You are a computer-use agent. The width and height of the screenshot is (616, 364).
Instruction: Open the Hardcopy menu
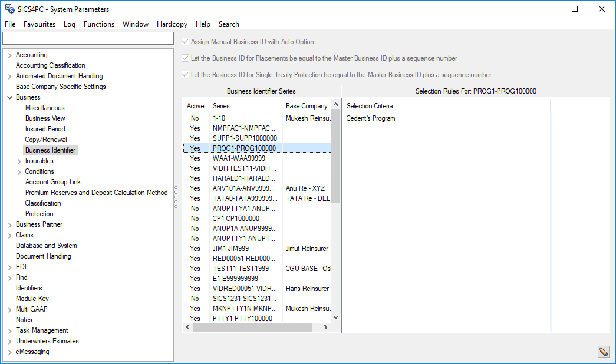point(172,24)
